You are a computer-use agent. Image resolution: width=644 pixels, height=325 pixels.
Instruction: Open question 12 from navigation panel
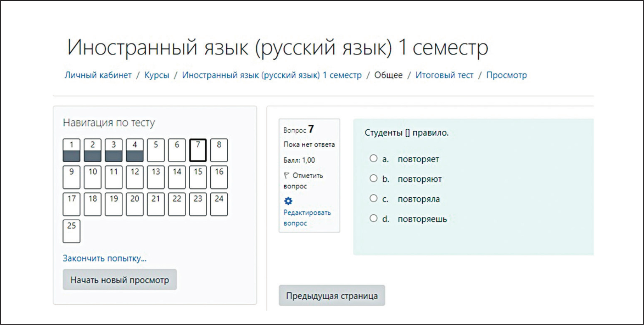tap(135, 177)
